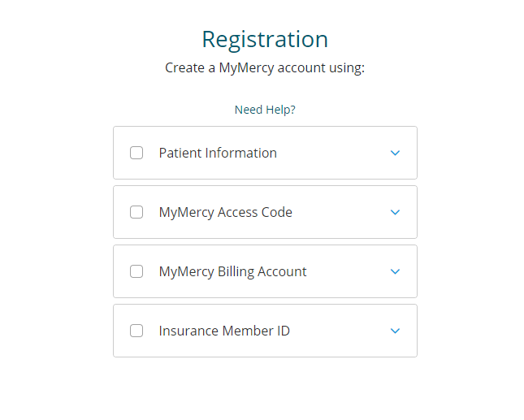524x420 pixels.
Task: Select the Insurance Member ID checkbox
Action: 136,331
